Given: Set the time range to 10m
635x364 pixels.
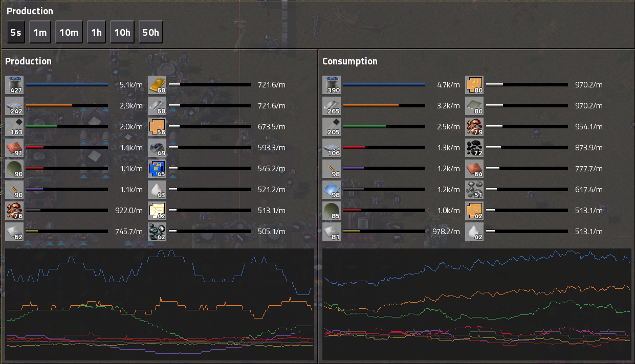Looking at the screenshot, I should tap(69, 33).
